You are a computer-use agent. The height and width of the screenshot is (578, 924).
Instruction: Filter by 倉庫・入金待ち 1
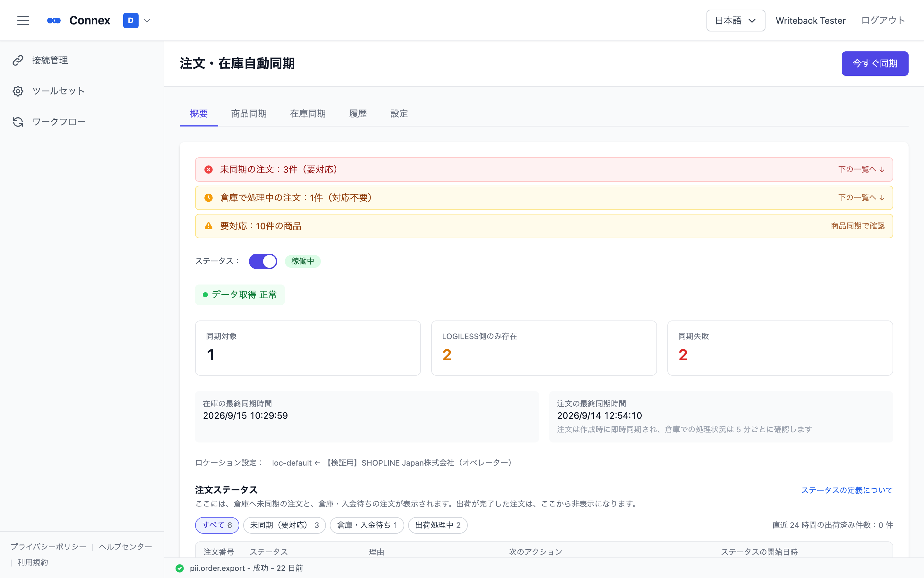tap(366, 525)
